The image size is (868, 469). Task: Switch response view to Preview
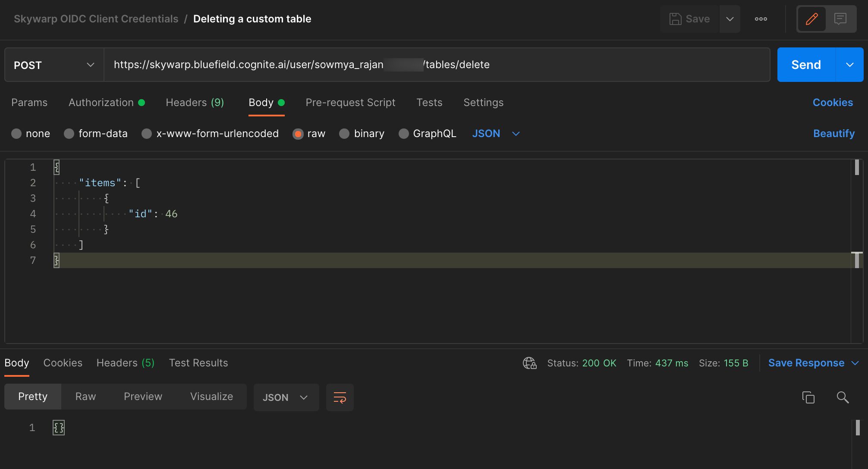coord(143,397)
